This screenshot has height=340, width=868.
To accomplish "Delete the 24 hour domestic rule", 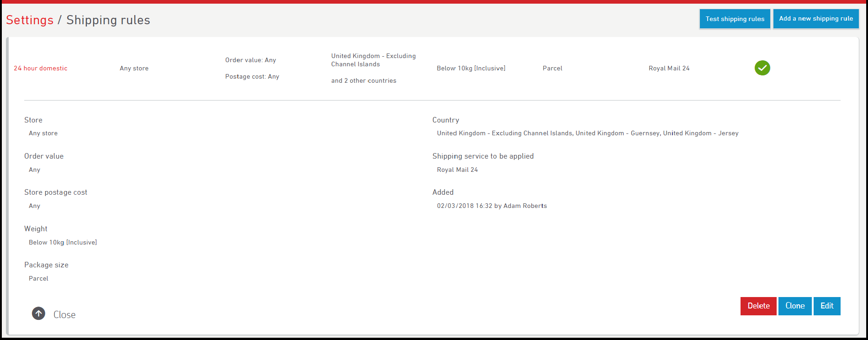I will click(758, 306).
